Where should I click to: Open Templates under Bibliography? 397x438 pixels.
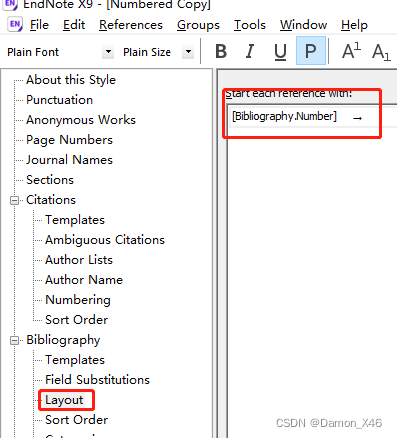click(75, 360)
